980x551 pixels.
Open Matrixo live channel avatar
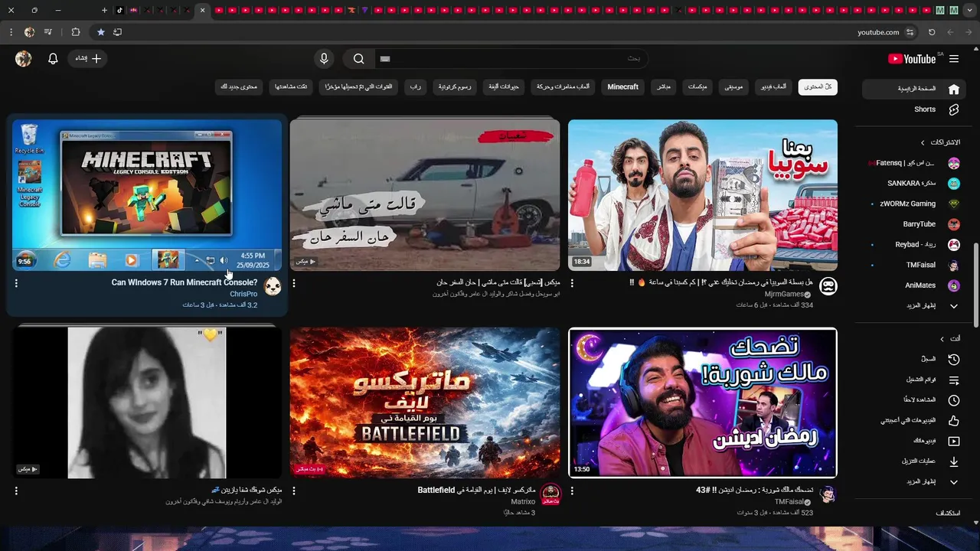pyautogui.click(x=550, y=494)
